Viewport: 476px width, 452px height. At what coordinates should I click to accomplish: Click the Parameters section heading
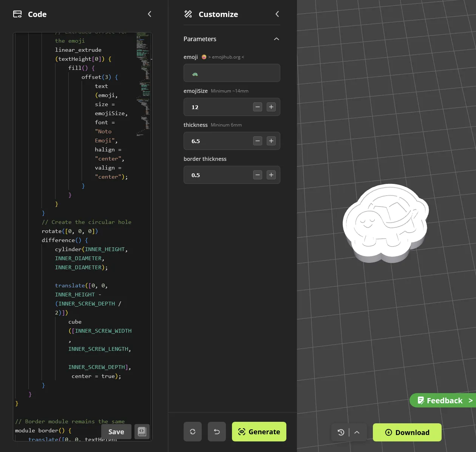coord(200,39)
